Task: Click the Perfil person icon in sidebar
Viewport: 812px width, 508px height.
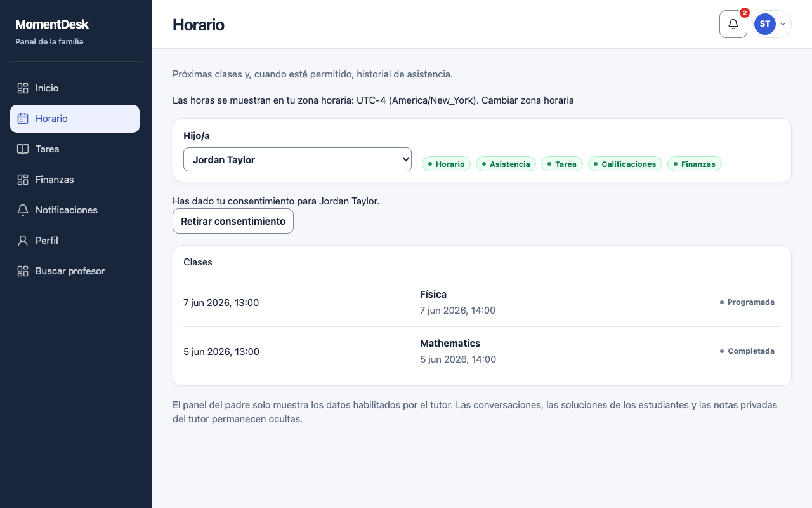Action: click(23, 241)
